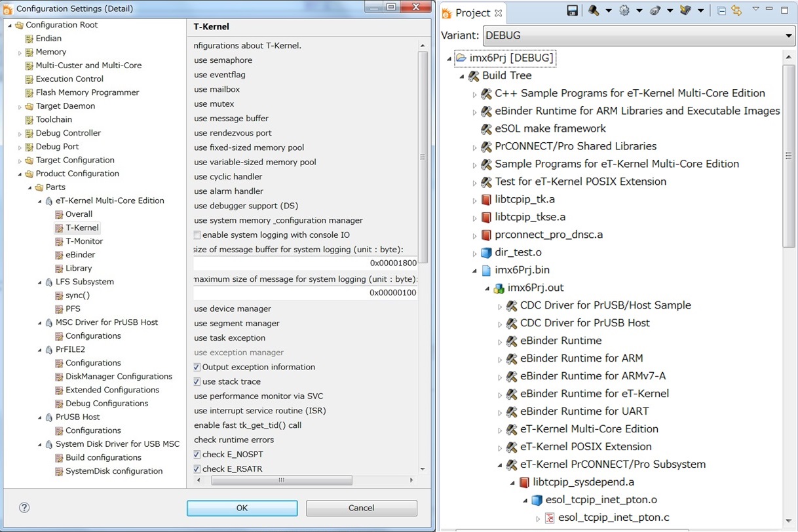Click message buffer size field 0x00001800
Viewport: 798px width, 532px height.
pos(305,263)
